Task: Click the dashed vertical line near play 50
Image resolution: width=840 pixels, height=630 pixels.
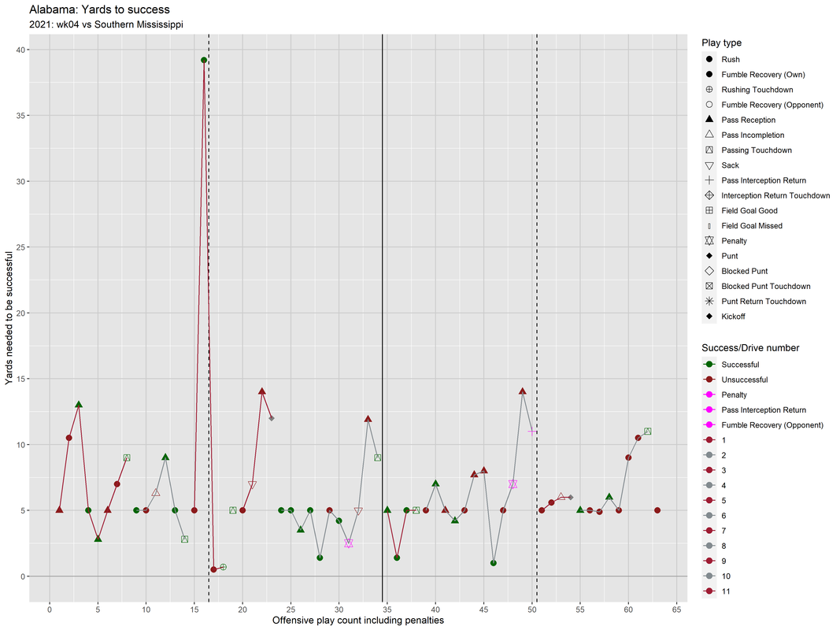Action: click(537, 318)
